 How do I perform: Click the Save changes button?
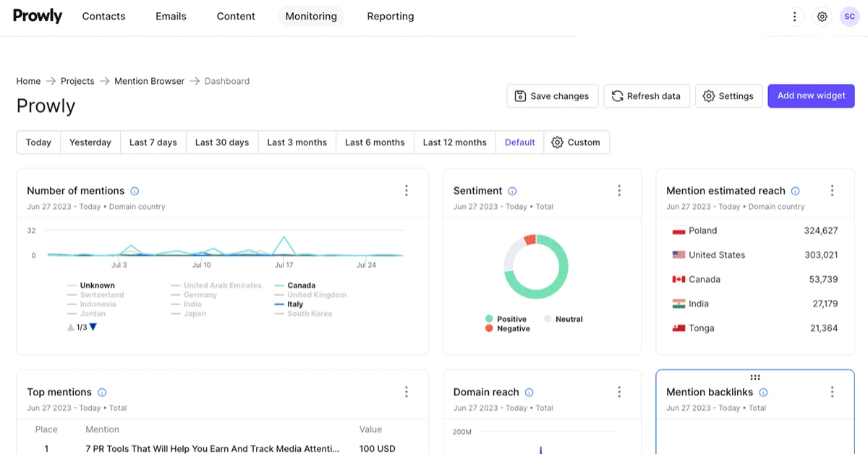click(x=553, y=96)
